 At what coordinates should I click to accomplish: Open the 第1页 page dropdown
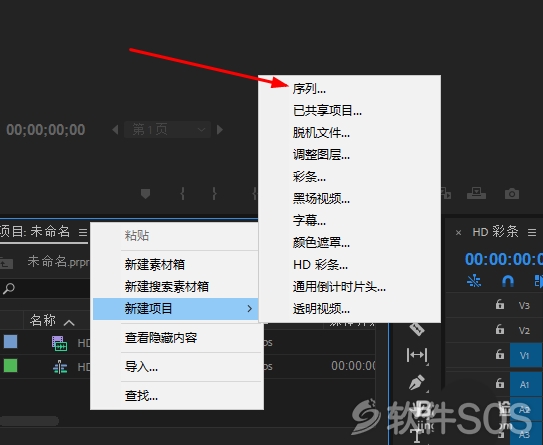click(x=168, y=130)
